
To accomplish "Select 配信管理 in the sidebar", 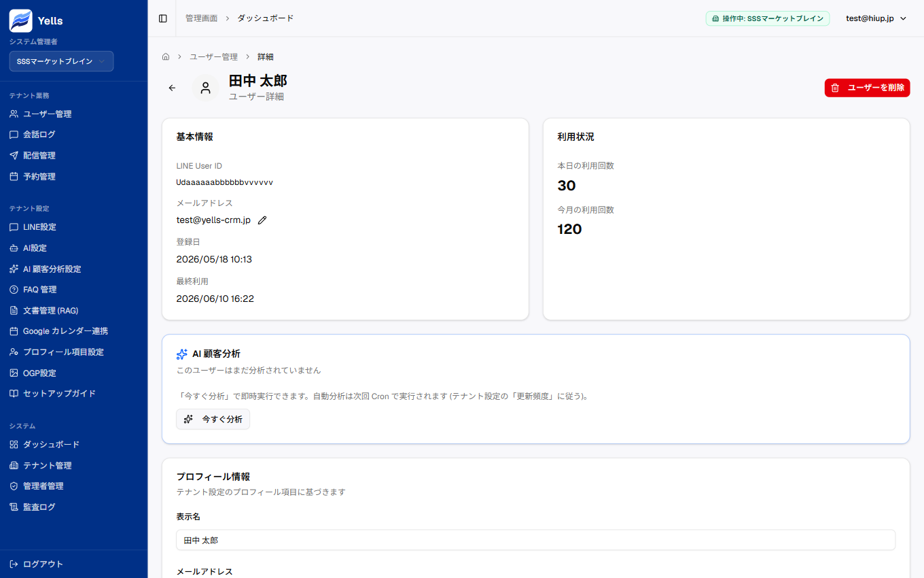I will pos(73,156).
